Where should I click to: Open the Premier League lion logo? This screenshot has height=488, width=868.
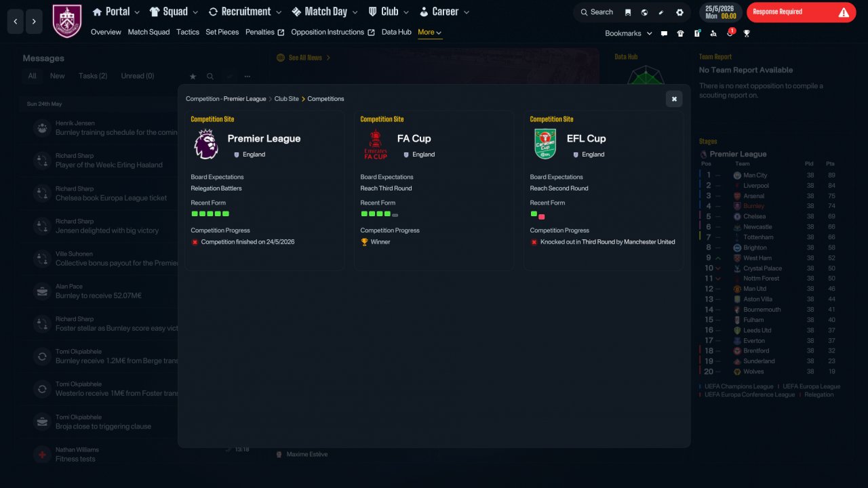[x=206, y=144]
